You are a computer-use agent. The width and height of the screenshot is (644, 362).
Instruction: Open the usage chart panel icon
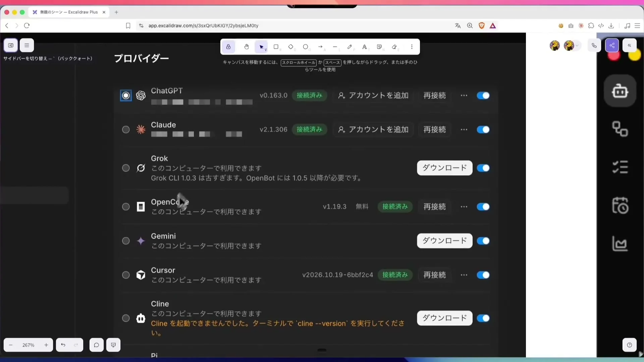[x=620, y=244]
